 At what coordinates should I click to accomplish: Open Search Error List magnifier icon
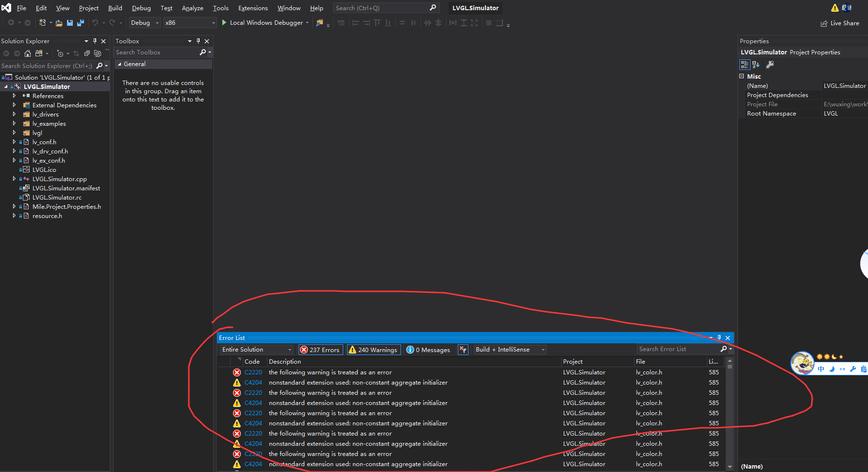(x=723, y=349)
